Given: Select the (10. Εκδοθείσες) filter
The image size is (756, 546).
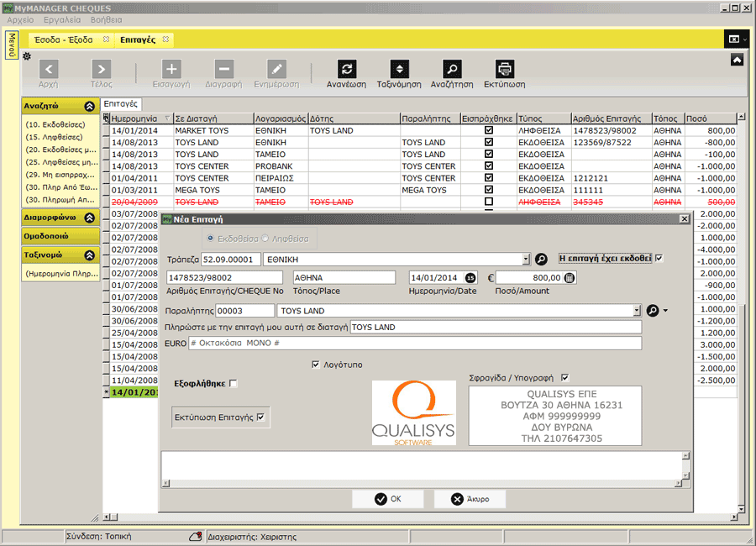Looking at the screenshot, I should coord(55,124).
